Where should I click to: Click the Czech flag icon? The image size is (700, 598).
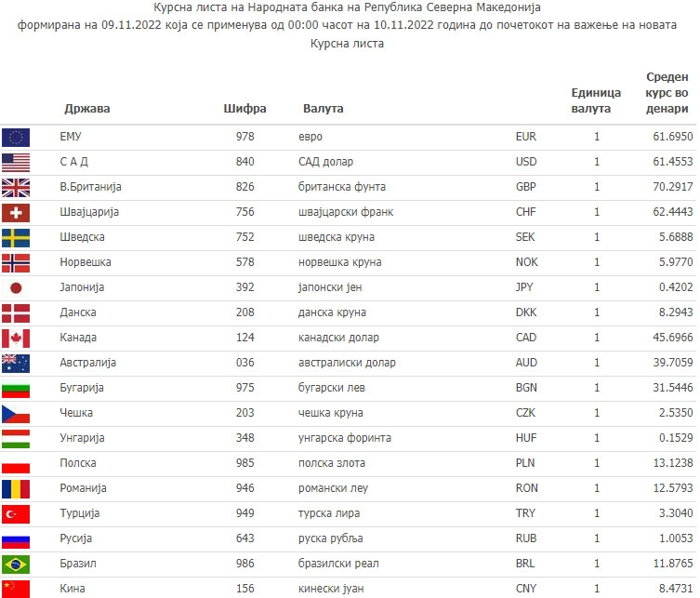pos(16,414)
